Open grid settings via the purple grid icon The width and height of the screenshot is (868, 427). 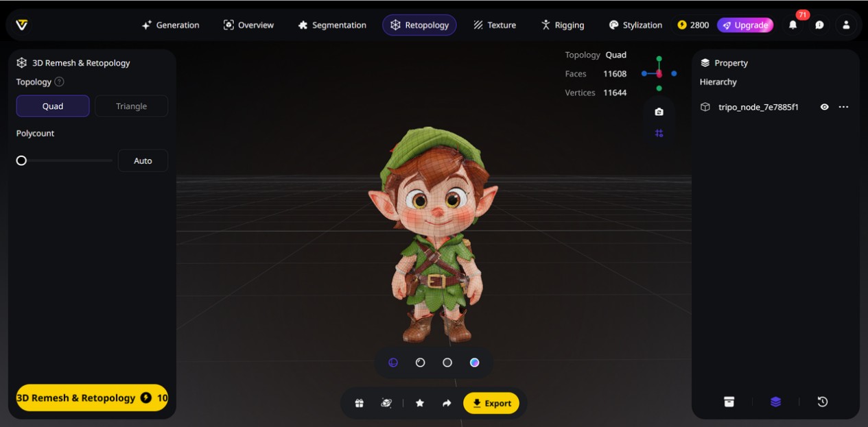(x=659, y=133)
